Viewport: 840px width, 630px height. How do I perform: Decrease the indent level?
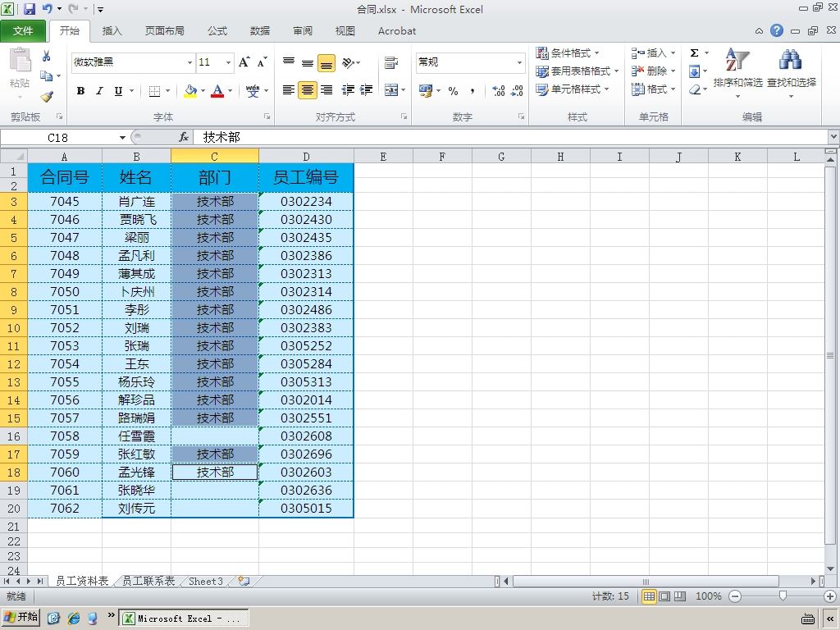(348, 90)
